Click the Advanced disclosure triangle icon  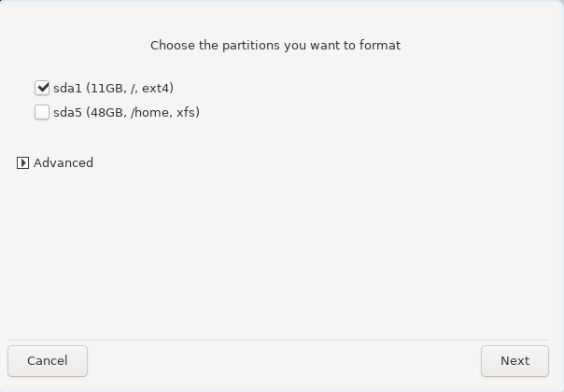coord(22,163)
